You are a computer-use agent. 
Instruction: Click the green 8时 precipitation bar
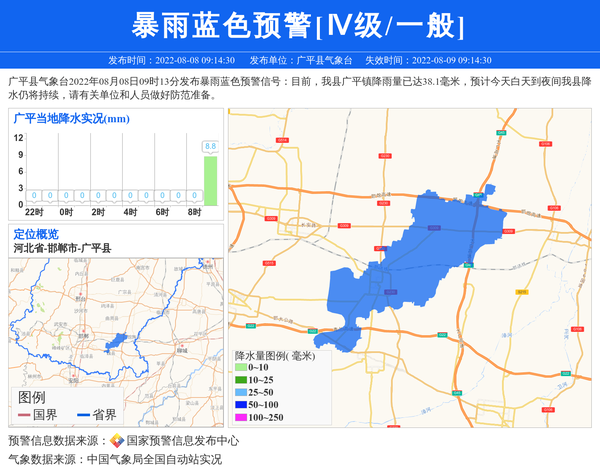coord(210,180)
